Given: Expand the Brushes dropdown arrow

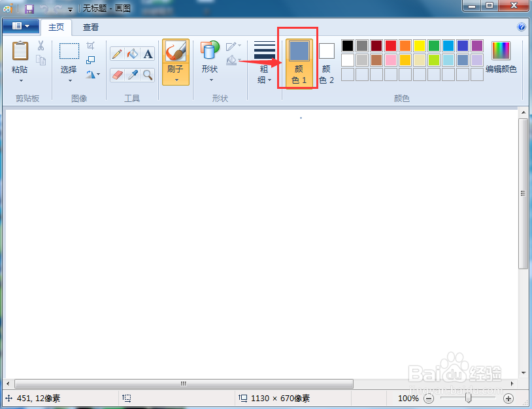Looking at the screenshot, I should coord(176,80).
